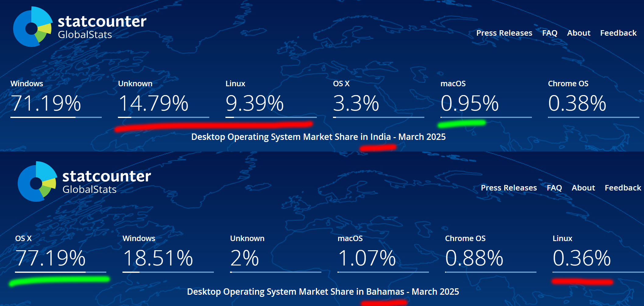644x306 pixels.
Task: Click the statcounter GlobalStats wordmark in the India panel
Action: tap(102, 27)
